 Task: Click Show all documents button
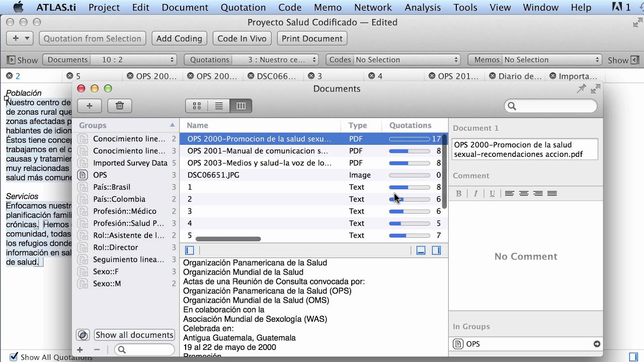(134, 335)
